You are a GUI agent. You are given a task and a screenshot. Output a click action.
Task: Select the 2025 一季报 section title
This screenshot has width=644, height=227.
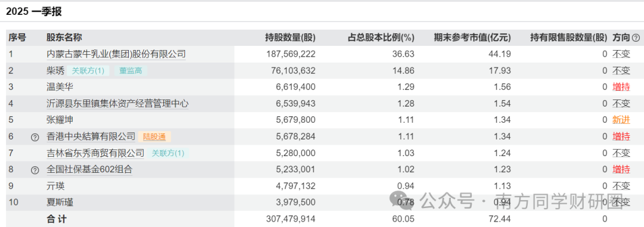pyautogui.click(x=33, y=11)
